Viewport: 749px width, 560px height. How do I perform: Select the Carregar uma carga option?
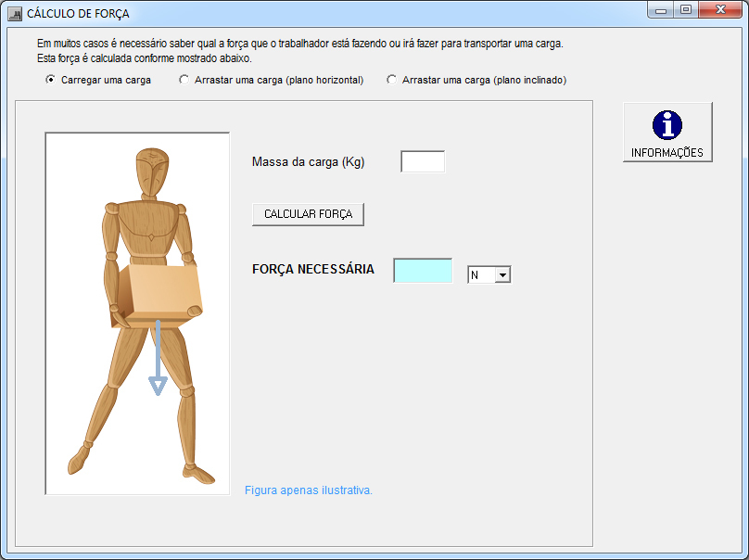point(51,80)
